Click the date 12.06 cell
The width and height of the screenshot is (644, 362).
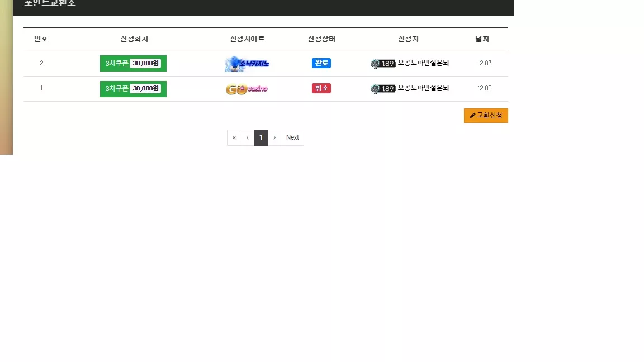click(x=484, y=88)
